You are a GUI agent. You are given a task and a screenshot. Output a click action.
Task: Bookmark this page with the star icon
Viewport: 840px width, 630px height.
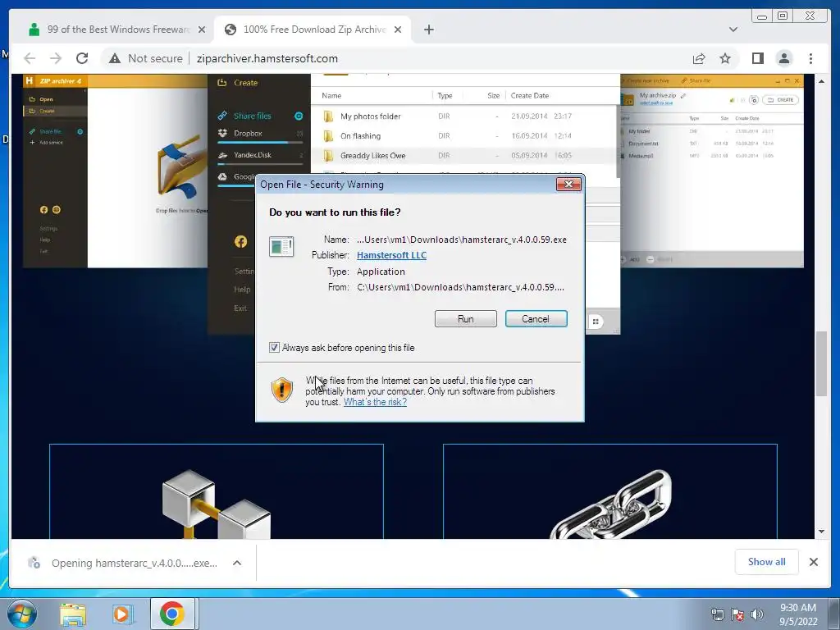(x=725, y=58)
